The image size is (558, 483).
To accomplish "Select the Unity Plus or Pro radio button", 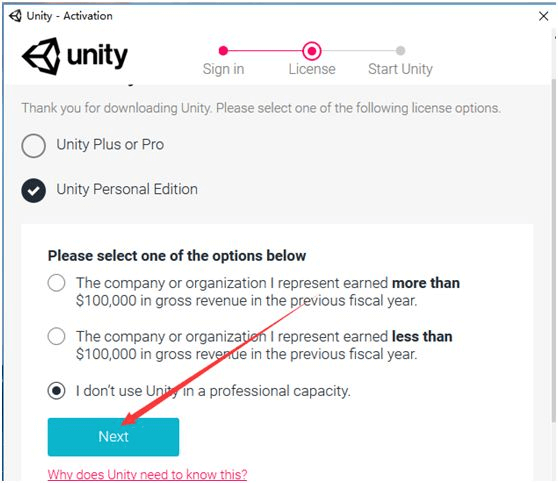I will point(33,146).
